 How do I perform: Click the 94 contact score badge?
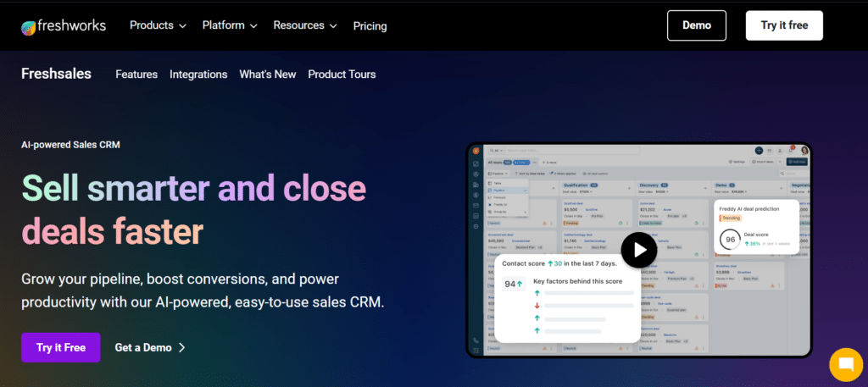click(x=513, y=285)
